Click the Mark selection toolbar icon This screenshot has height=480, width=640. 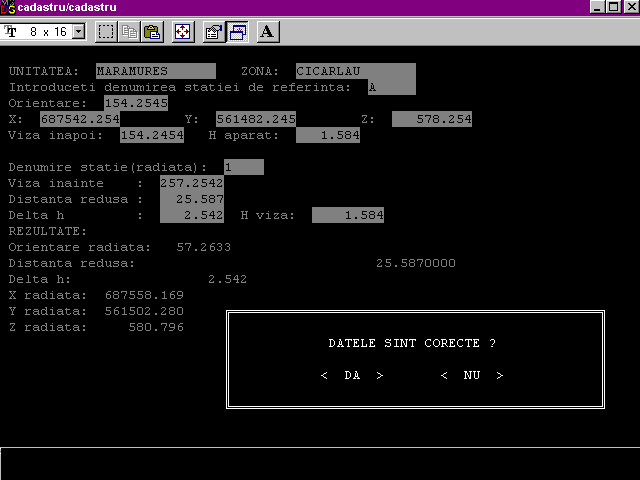pos(105,31)
